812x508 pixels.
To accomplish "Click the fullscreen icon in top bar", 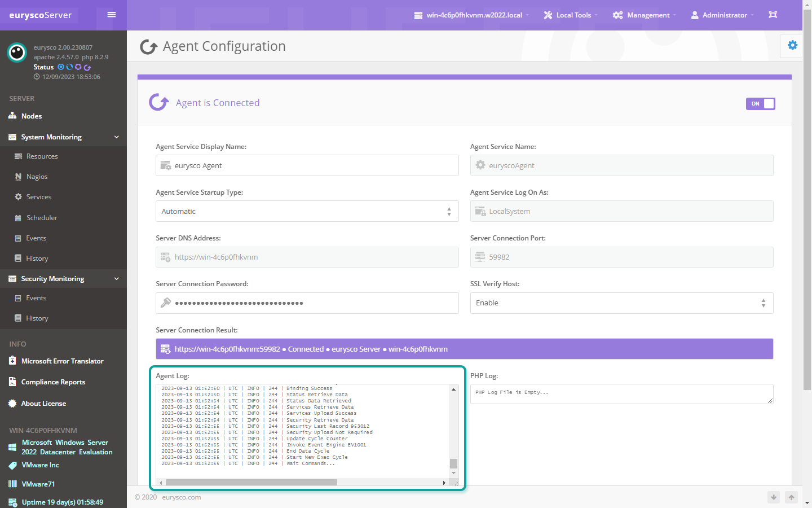I will [773, 15].
